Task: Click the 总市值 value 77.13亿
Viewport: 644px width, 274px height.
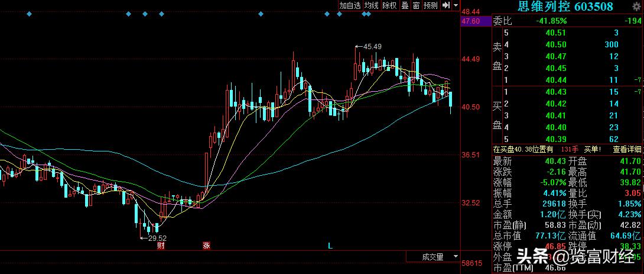Action: coord(551,236)
